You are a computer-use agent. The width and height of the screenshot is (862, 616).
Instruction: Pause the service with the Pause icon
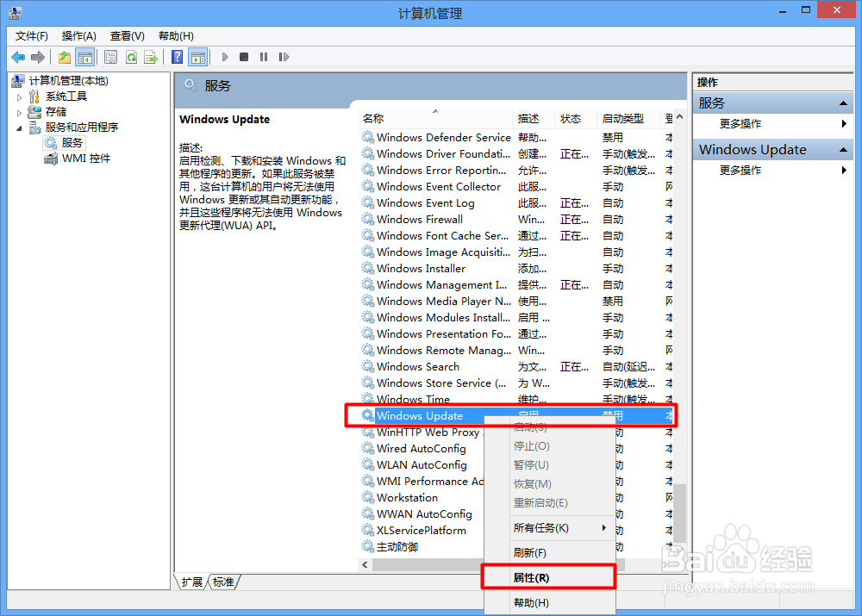pyautogui.click(x=265, y=57)
